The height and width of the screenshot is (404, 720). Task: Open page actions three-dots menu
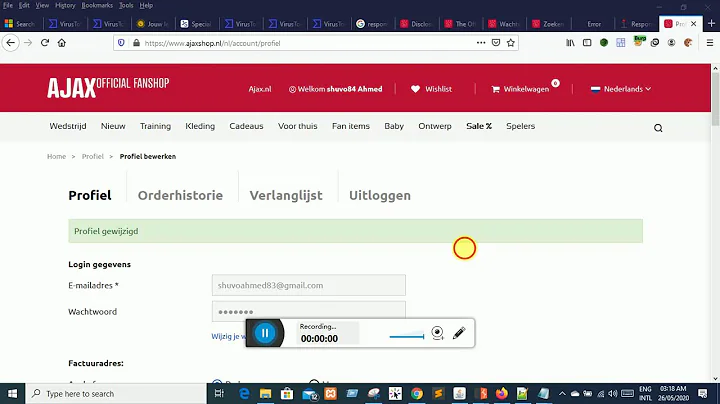coord(481,43)
